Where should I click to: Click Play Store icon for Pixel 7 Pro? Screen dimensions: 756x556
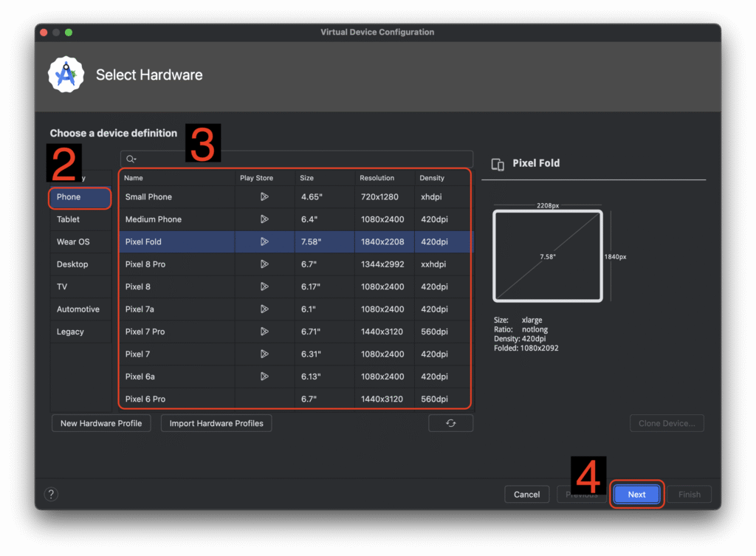[264, 332]
